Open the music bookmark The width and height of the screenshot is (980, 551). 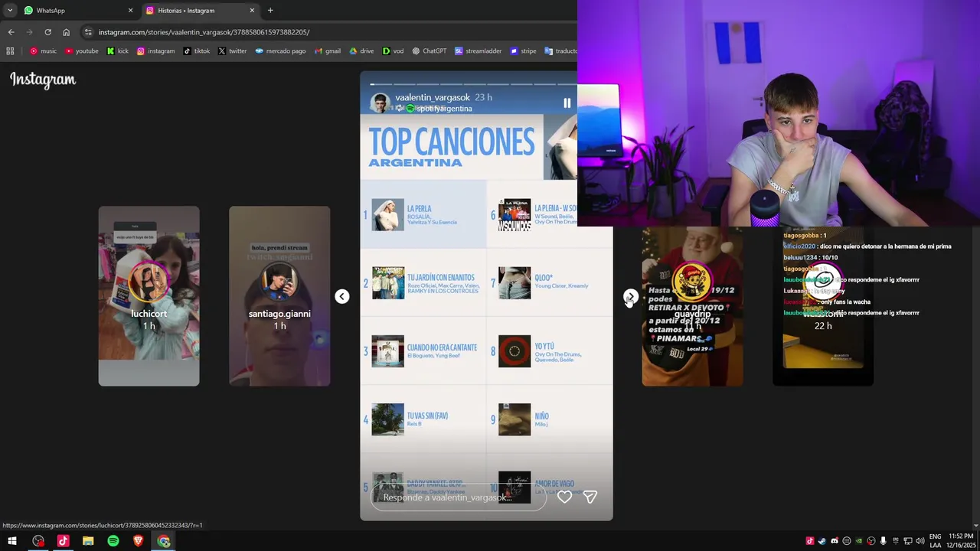(x=43, y=51)
